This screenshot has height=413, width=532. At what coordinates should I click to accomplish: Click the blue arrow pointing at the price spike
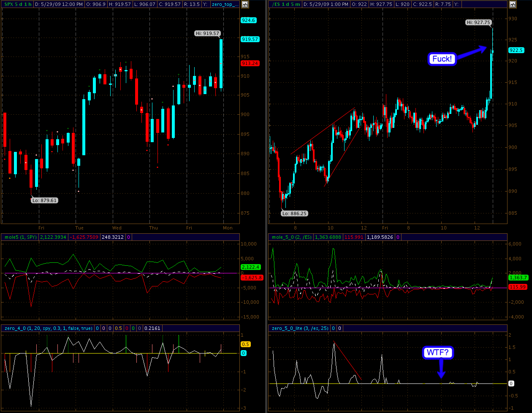coord(471,52)
